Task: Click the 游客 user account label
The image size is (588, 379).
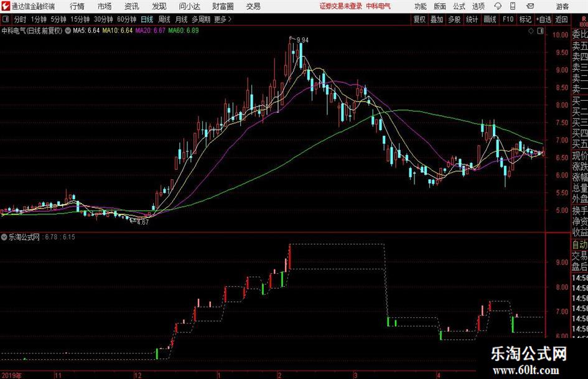Action: [x=562, y=6]
